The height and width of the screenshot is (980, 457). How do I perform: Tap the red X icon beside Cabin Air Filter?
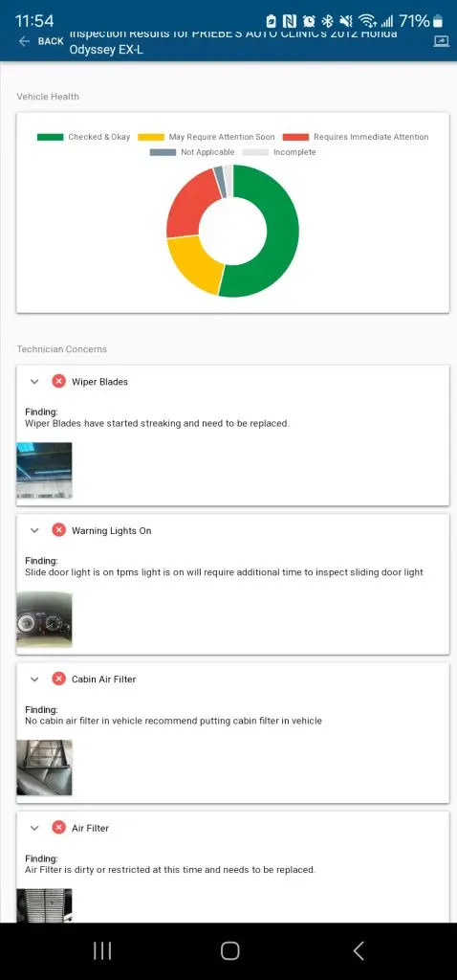58,679
